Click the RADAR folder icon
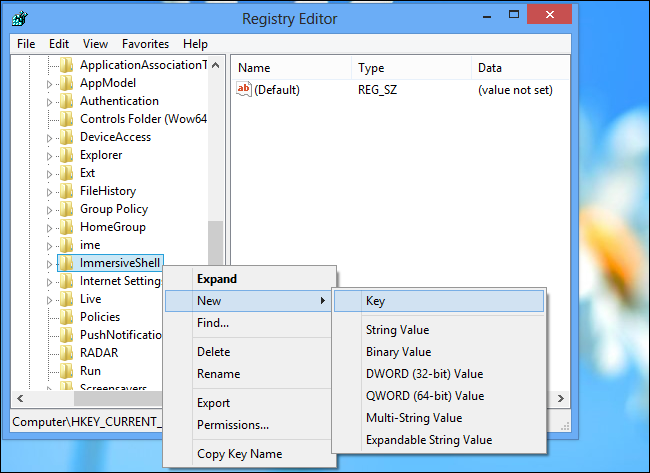 point(66,352)
